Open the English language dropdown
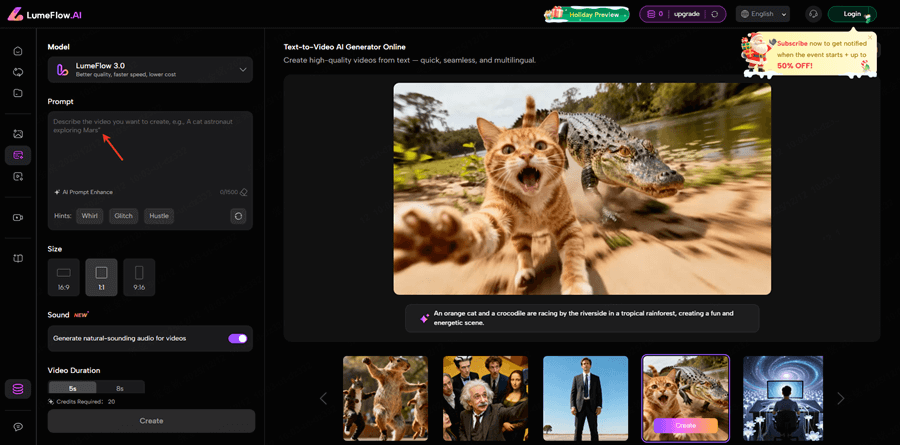Image resolution: width=900 pixels, height=445 pixels. pos(762,14)
